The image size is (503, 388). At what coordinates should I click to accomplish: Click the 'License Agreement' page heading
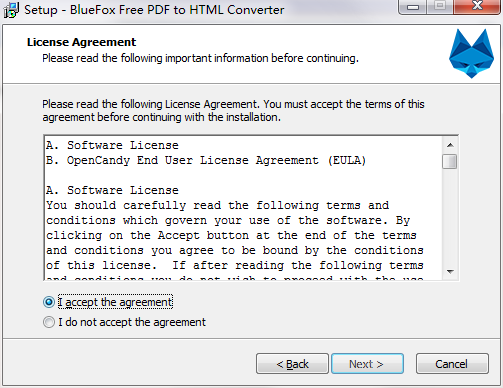tap(81, 42)
